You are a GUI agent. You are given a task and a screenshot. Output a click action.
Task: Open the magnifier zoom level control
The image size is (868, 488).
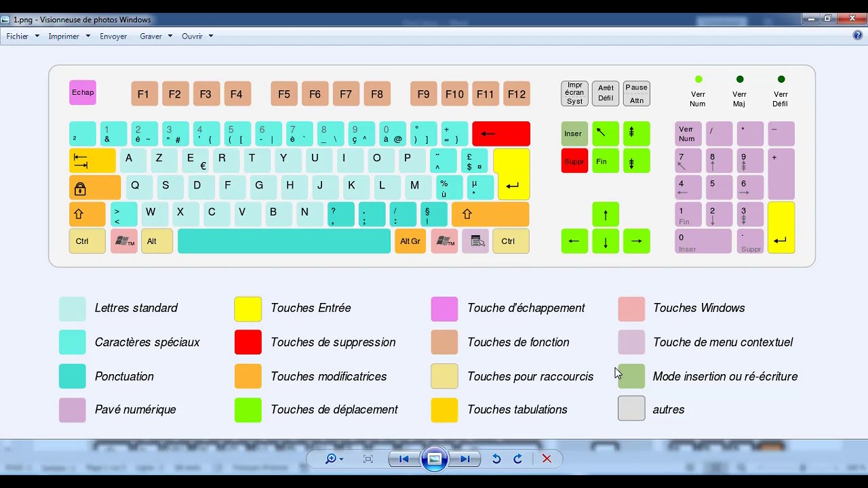[334, 459]
